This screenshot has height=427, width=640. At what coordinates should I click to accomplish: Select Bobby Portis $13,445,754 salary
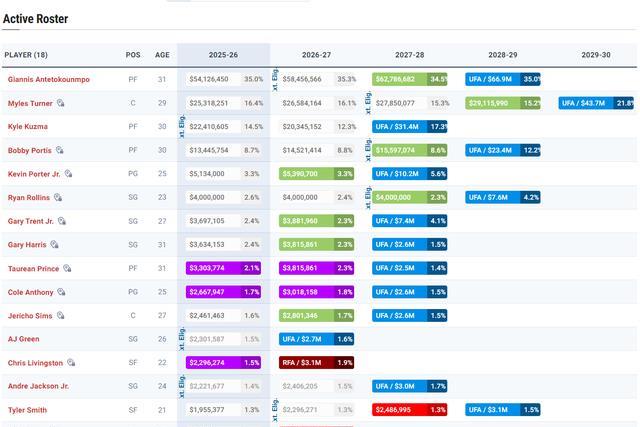[x=209, y=150]
